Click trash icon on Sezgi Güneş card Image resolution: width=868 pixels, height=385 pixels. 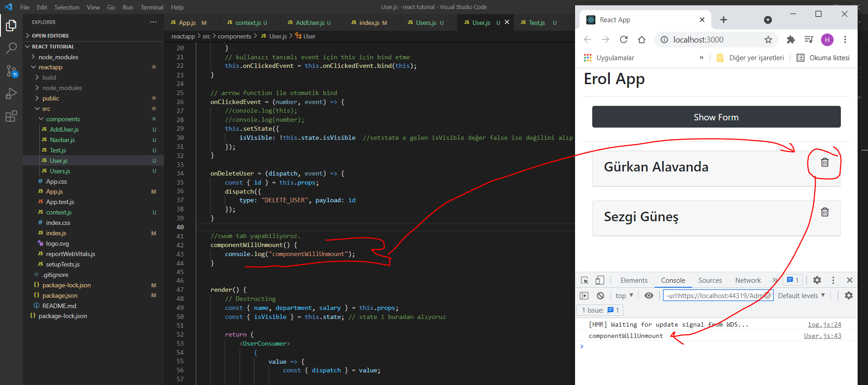coord(825,212)
